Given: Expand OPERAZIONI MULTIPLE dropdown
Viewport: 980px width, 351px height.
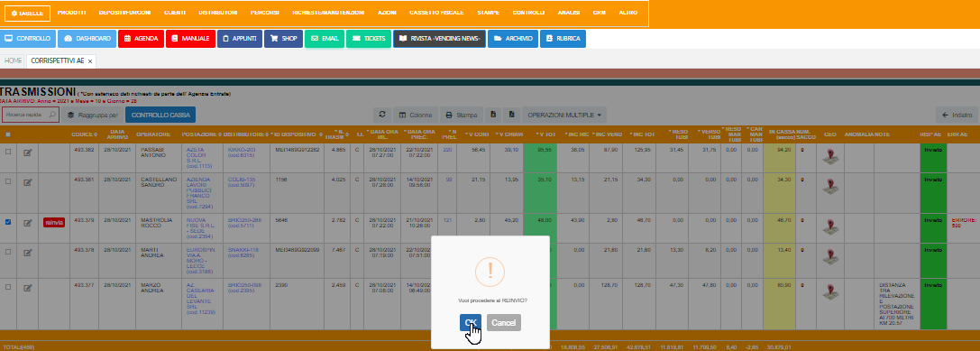Looking at the screenshot, I should 565,115.
